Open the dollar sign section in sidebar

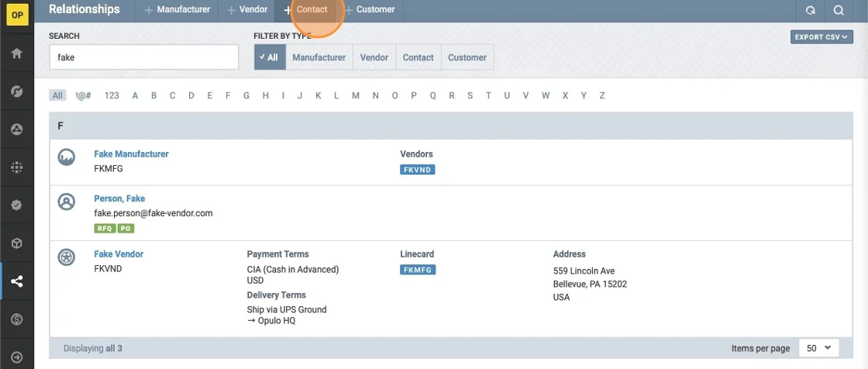pos(16,319)
